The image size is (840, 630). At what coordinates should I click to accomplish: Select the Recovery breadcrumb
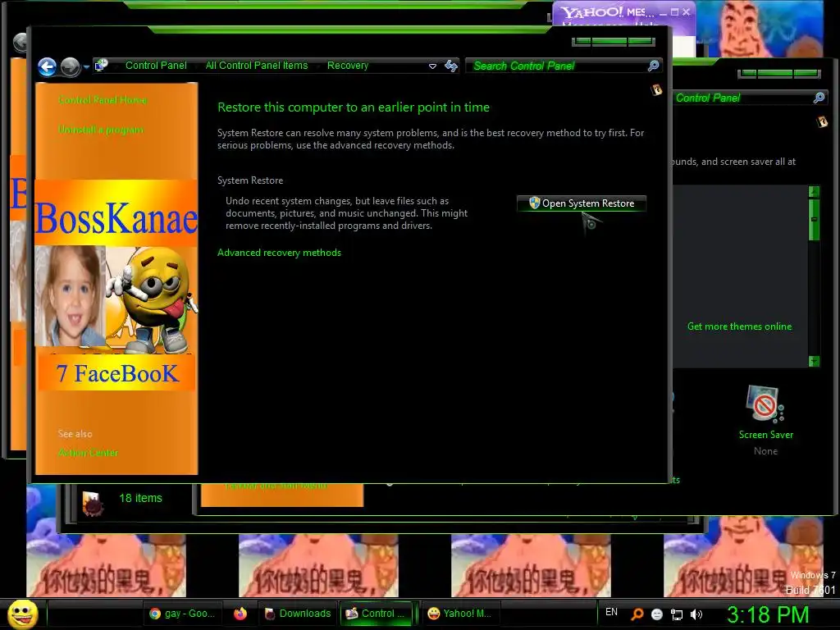[x=348, y=66]
